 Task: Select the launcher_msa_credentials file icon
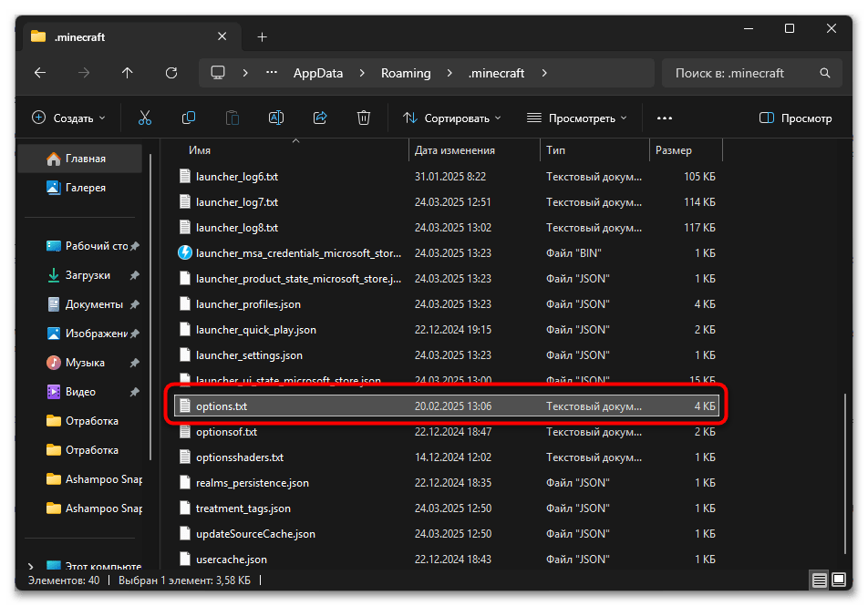(185, 253)
